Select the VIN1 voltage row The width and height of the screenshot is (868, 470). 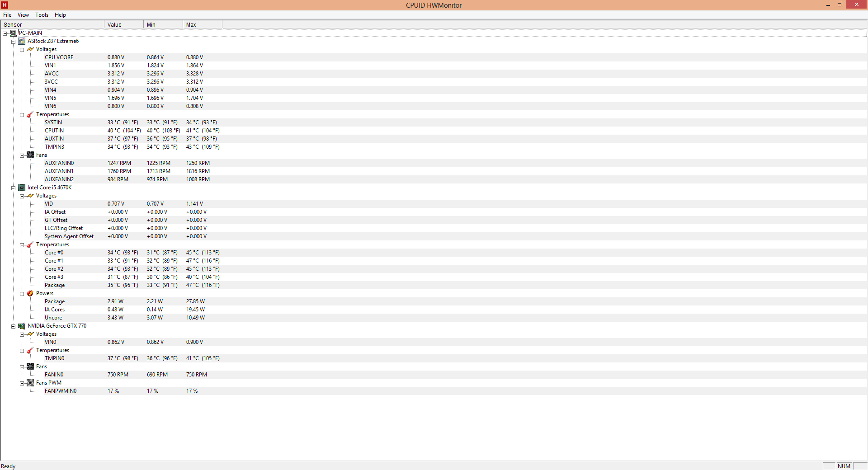(x=456, y=66)
